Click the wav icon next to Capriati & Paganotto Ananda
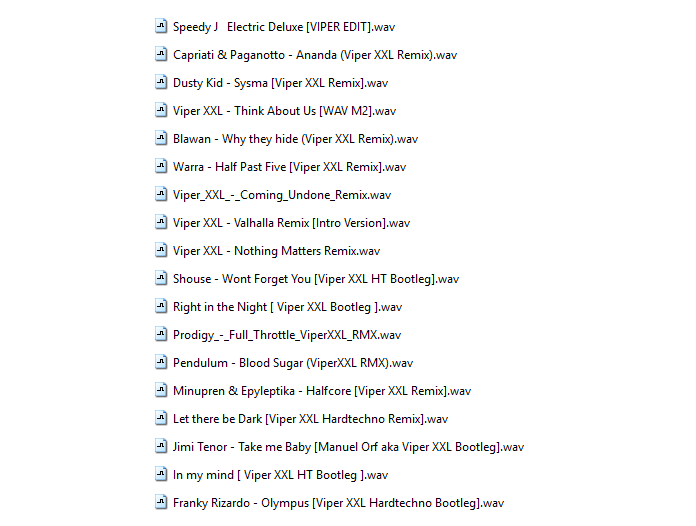The image size is (696, 526). pyautogui.click(x=161, y=54)
